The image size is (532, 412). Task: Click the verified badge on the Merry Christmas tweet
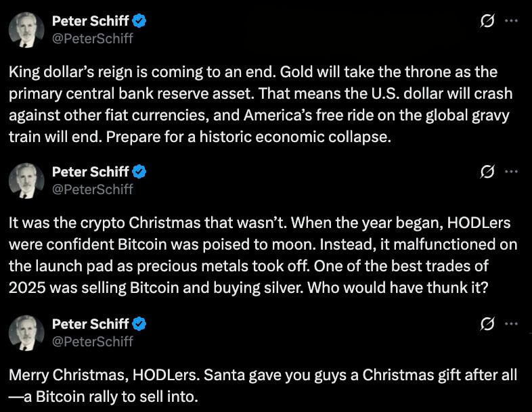click(141, 325)
